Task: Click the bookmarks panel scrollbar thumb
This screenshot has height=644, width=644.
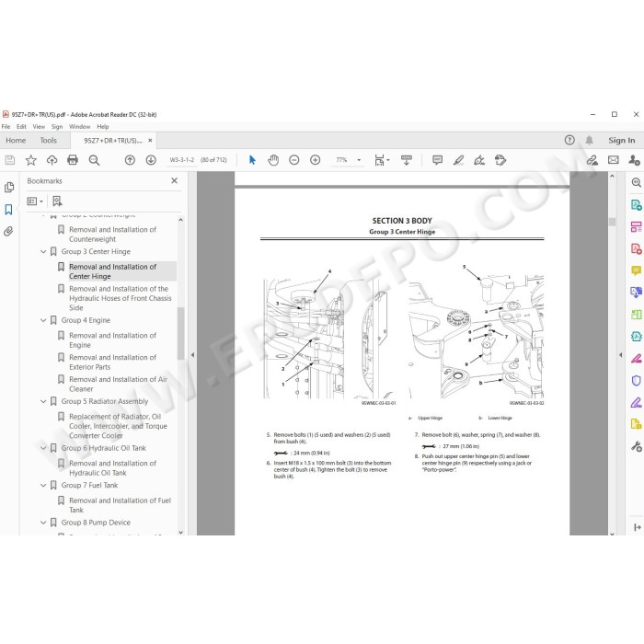Action: 180,333
